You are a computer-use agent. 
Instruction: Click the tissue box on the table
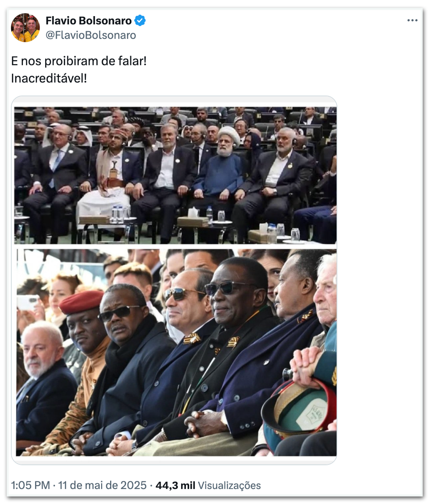point(193,218)
